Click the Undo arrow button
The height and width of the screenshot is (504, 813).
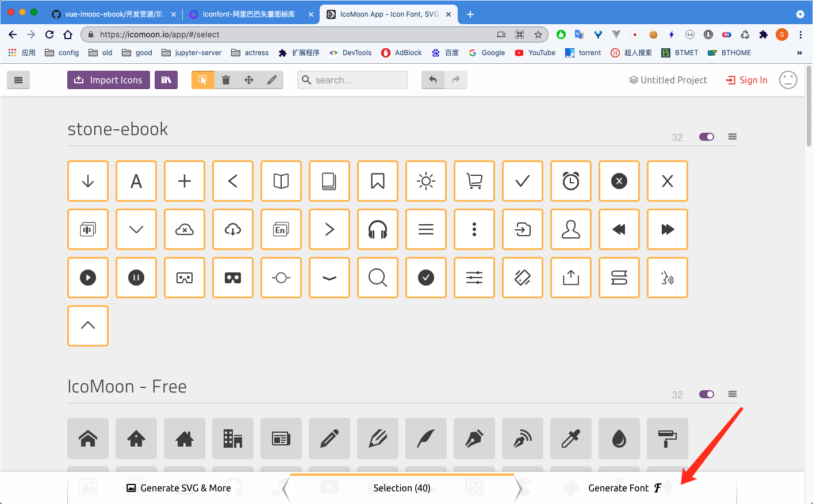tap(433, 80)
